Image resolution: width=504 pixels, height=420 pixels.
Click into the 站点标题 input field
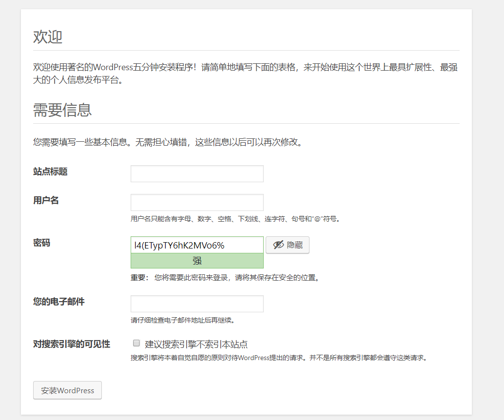pyautogui.click(x=197, y=173)
